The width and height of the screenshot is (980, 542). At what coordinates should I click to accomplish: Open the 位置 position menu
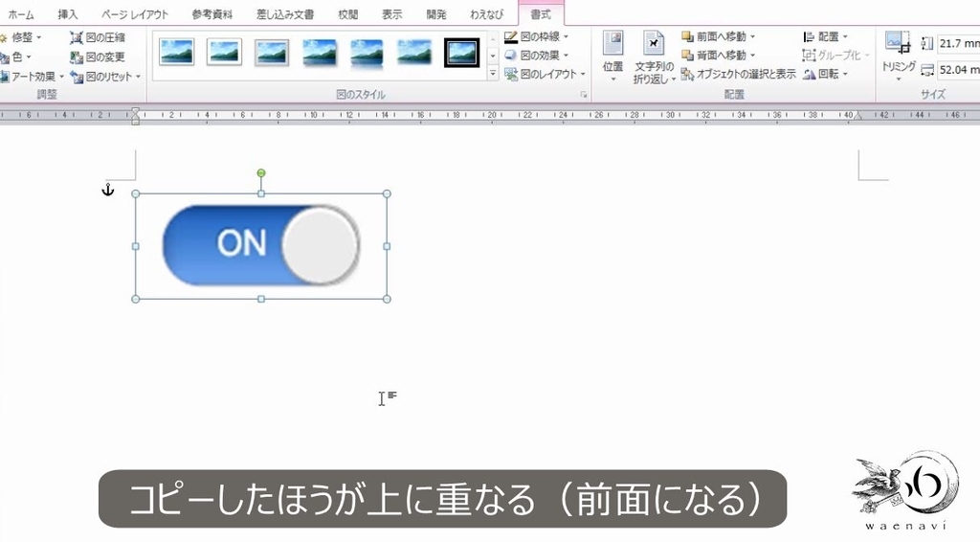(x=612, y=56)
